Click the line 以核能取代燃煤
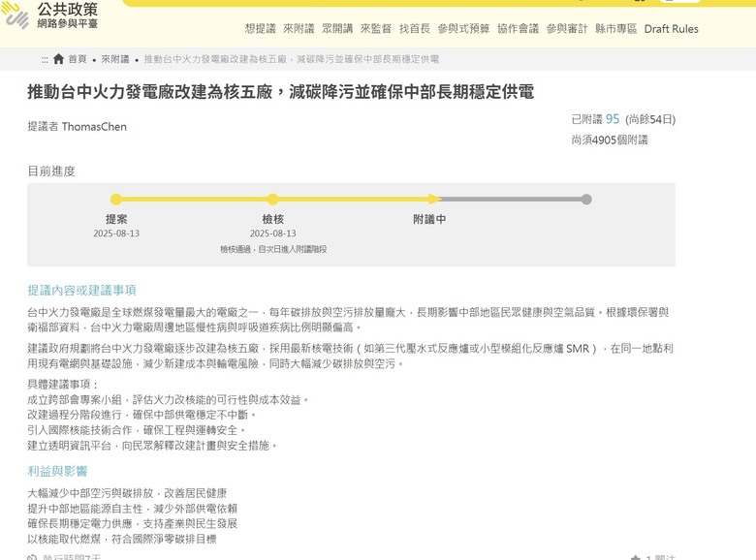 pyautogui.click(x=122, y=539)
